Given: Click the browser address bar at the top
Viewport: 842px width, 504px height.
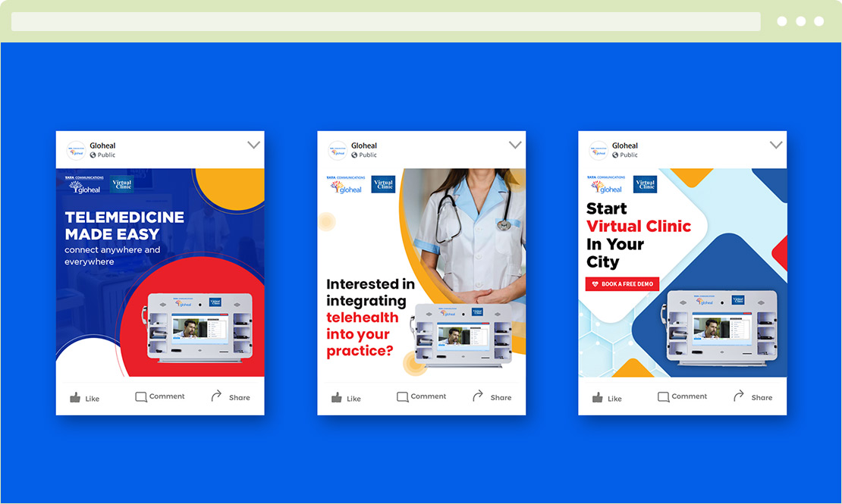Looking at the screenshot, I should pyautogui.click(x=385, y=21).
